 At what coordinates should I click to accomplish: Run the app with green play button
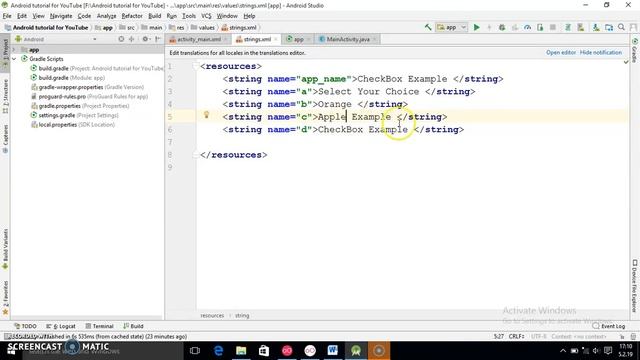coord(476,27)
